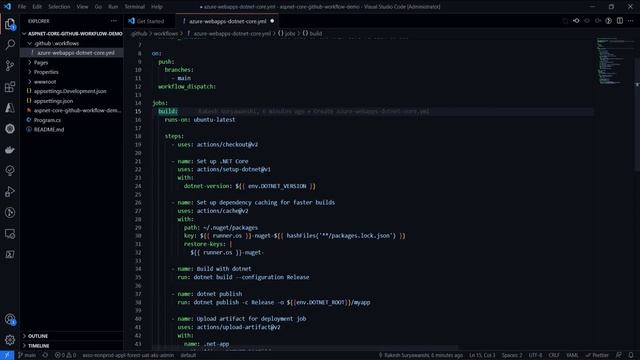Open the Kubernetes view in activity bar
This screenshot has height=360, width=640.
pyautogui.click(x=10, y=129)
